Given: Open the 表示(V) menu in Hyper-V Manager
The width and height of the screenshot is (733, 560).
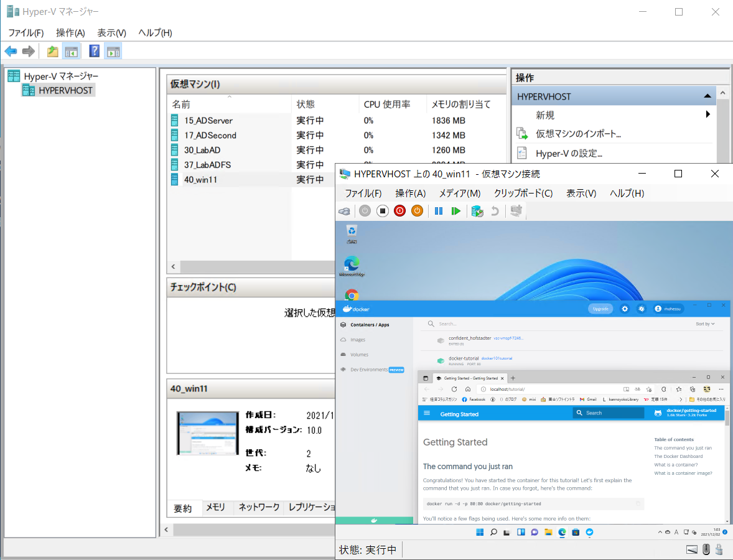Looking at the screenshot, I should (x=112, y=33).
